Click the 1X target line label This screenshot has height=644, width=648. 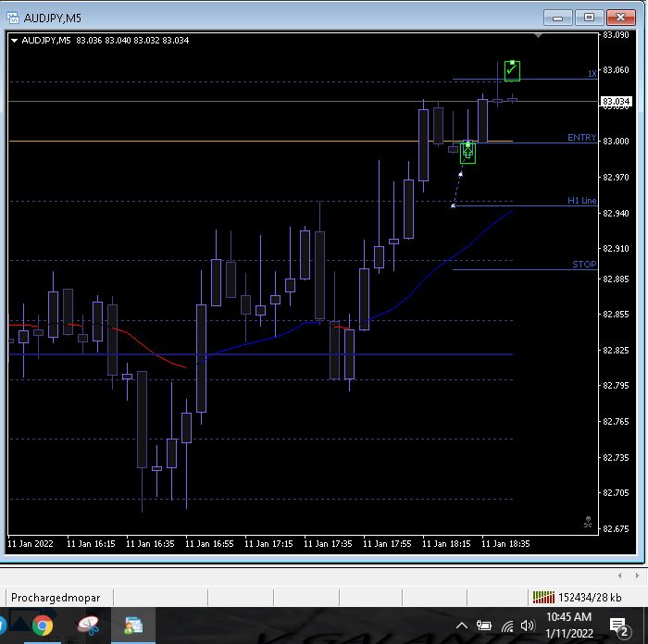tap(592, 74)
